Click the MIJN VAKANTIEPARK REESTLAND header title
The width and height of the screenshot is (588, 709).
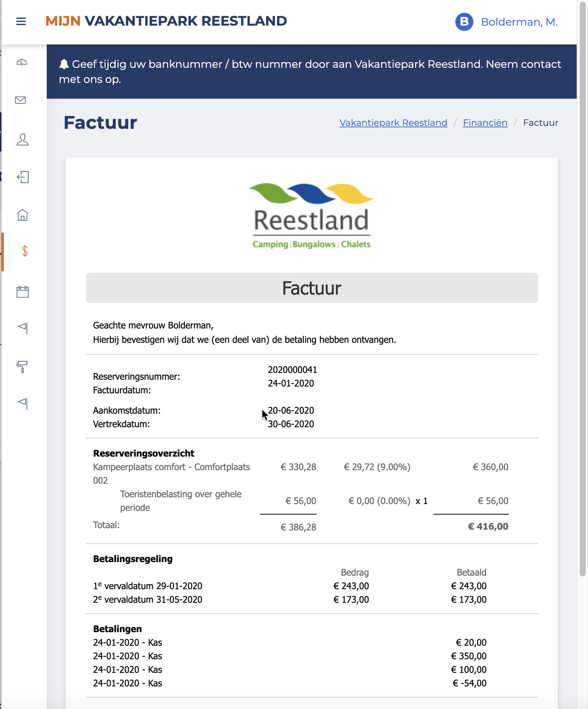(166, 21)
